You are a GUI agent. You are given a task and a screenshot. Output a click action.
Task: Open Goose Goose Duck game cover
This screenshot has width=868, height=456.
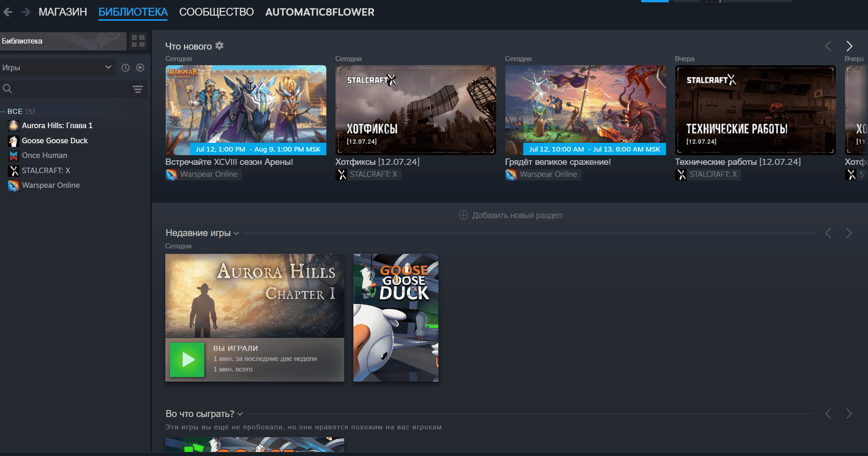point(396,318)
